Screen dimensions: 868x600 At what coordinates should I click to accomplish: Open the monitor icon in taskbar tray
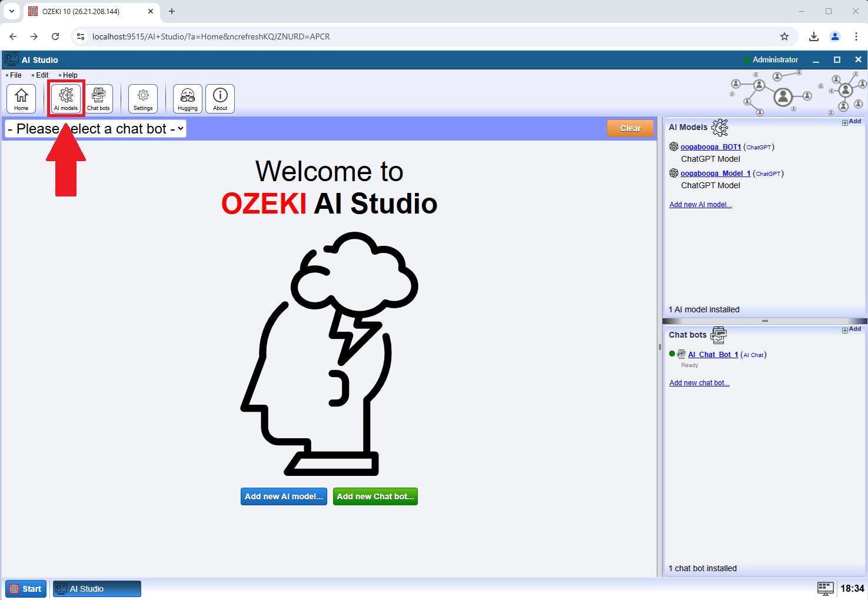point(826,588)
